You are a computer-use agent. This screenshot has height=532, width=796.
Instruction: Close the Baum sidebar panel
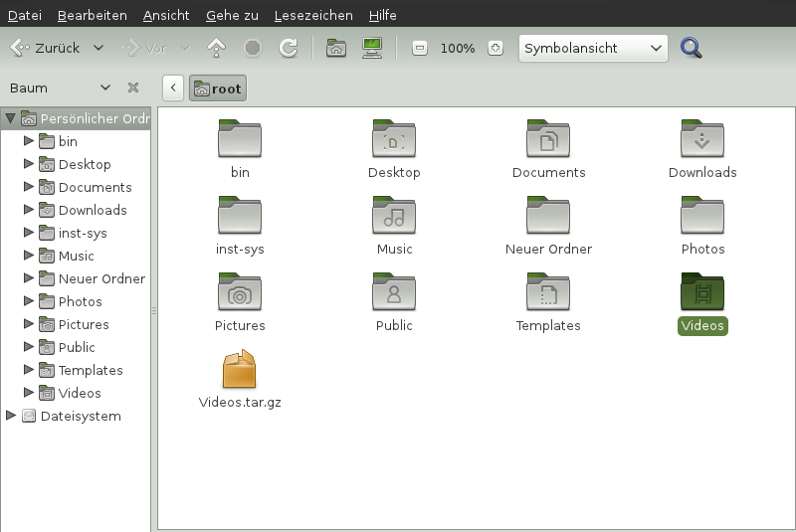(133, 88)
